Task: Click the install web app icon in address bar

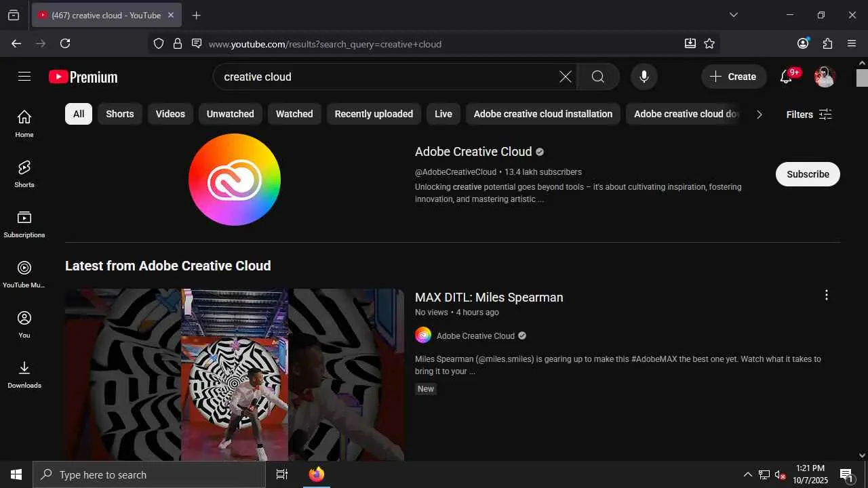Action: (690, 43)
